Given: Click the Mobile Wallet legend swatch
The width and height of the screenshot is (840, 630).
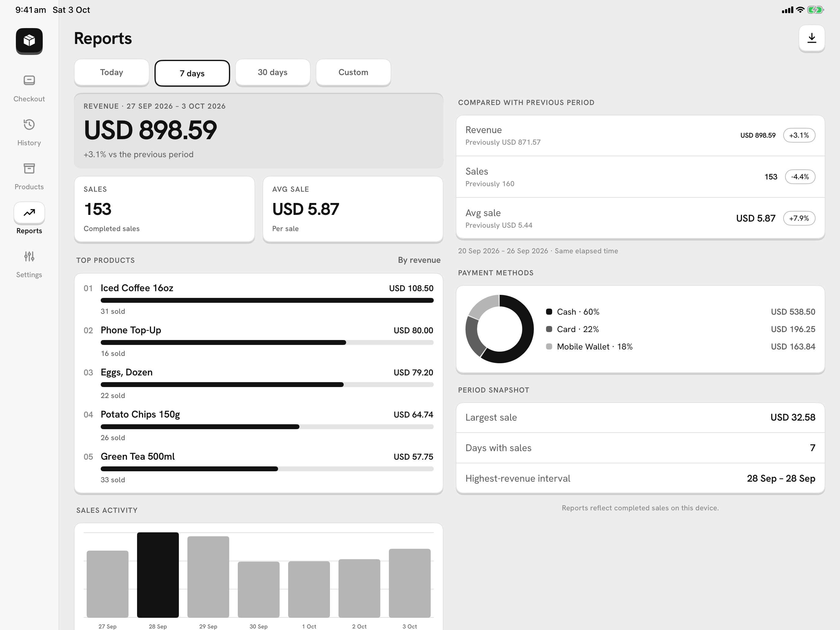Looking at the screenshot, I should click(x=549, y=347).
